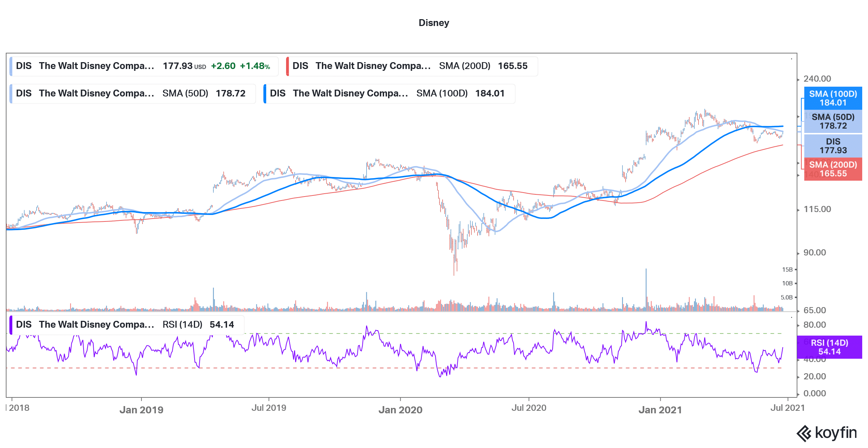Click the red SMA (200D) legend color bar

click(x=288, y=66)
